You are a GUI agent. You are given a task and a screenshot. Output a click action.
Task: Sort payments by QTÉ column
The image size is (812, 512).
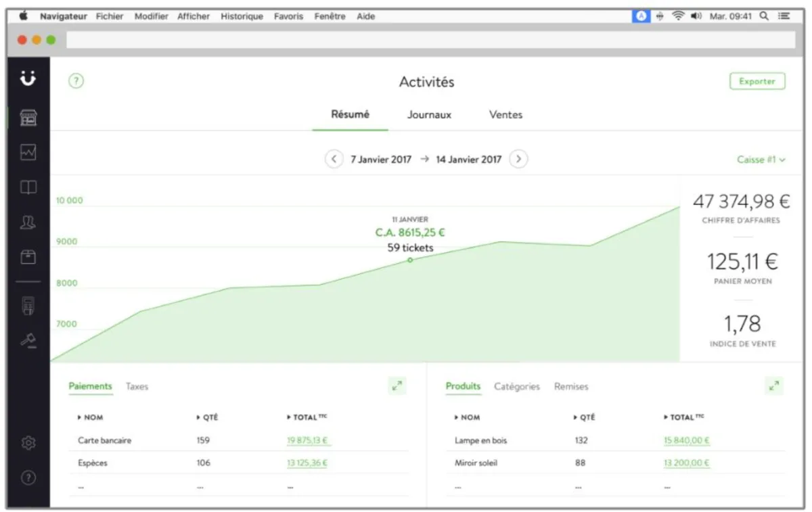click(207, 418)
